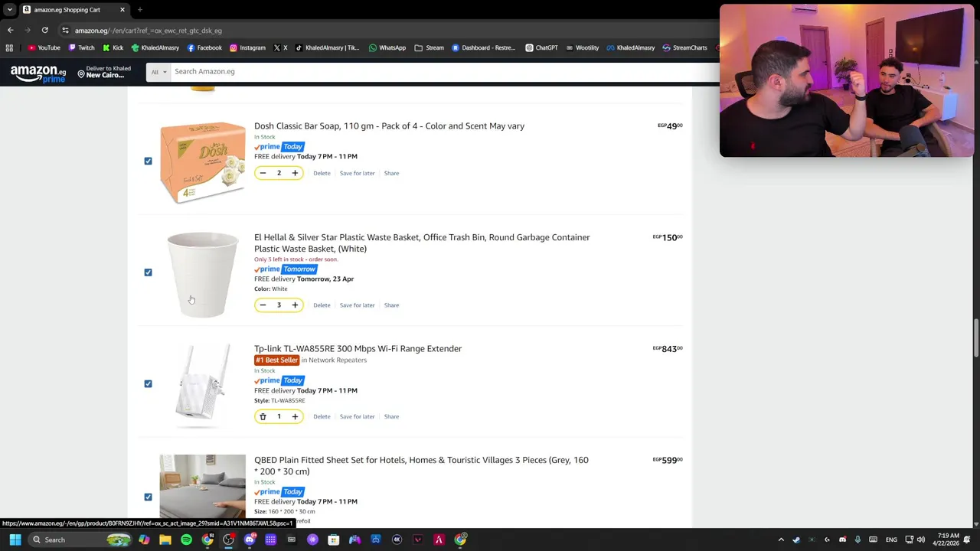Open Tp-link TL-WA855RE product title

358,348
